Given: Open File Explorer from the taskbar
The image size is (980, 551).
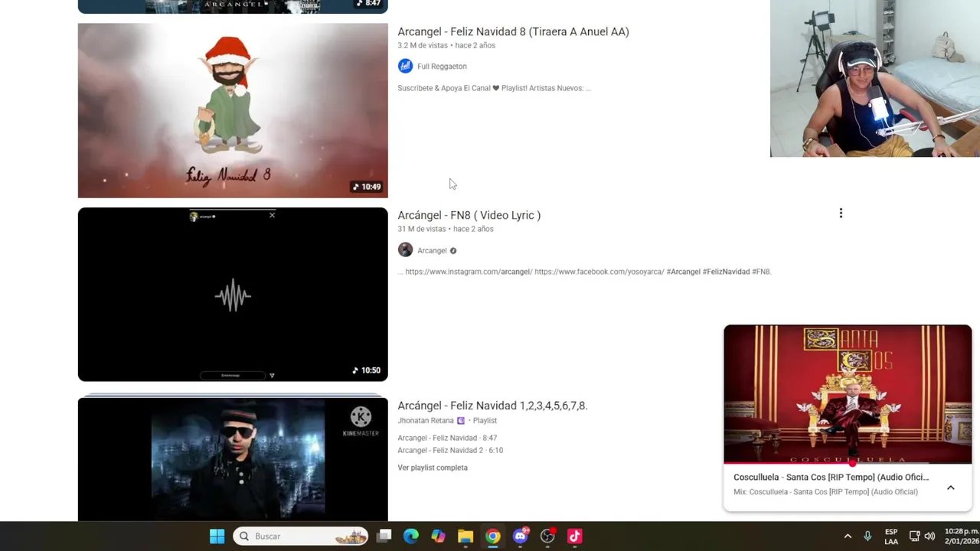Looking at the screenshot, I should (465, 536).
